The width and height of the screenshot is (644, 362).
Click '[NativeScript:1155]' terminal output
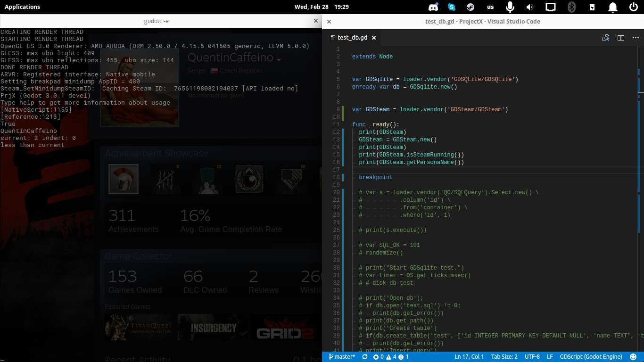[x=36, y=110]
